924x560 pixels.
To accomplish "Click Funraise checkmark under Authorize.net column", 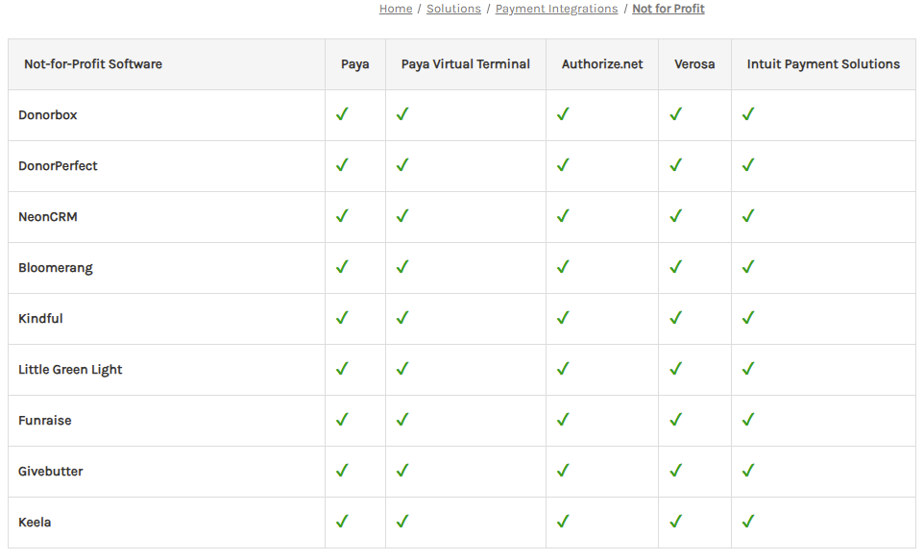I will (564, 419).
